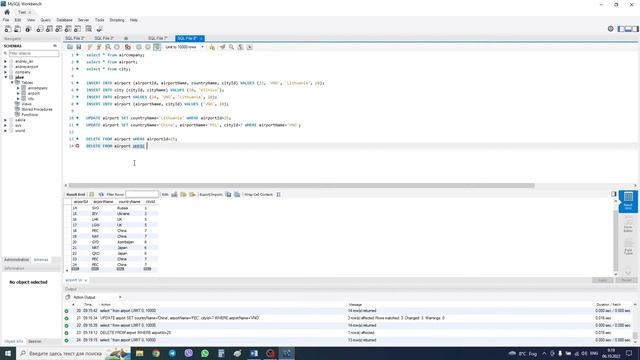The width and height of the screenshot is (640, 360).
Task: Expand the company schema
Action: [x=5, y=72]
